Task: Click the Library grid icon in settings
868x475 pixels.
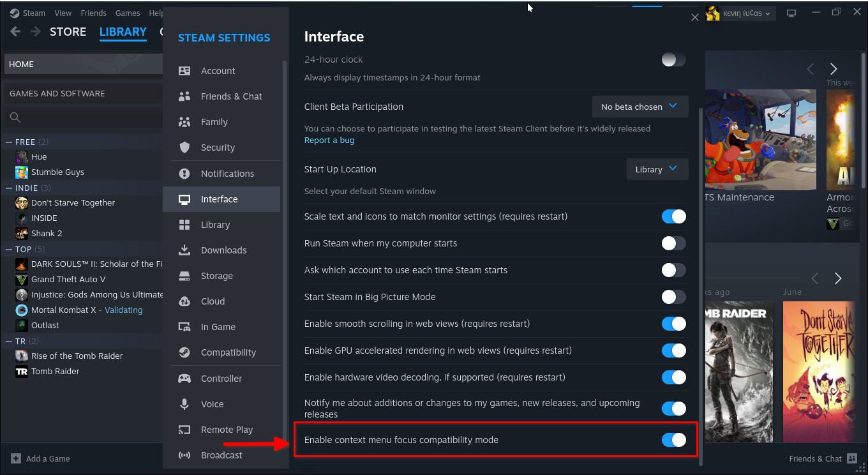Action: tap(184, 225)
